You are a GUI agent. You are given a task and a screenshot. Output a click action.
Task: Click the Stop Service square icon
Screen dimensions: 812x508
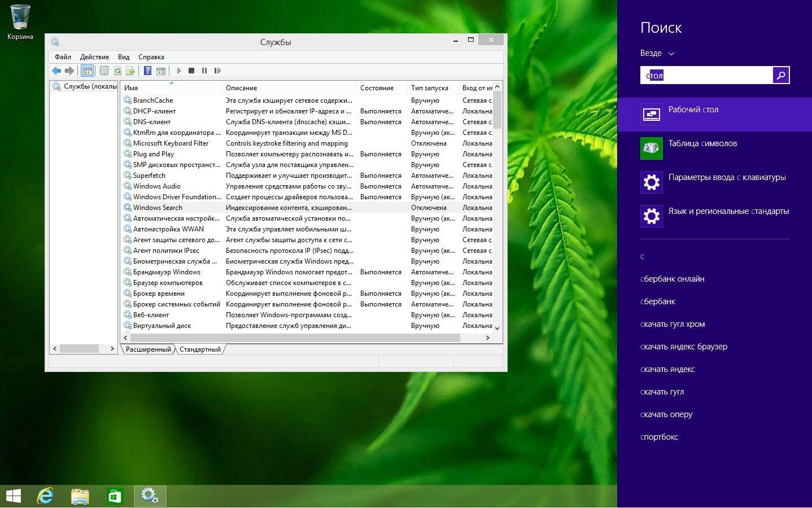tap(191, 71)
